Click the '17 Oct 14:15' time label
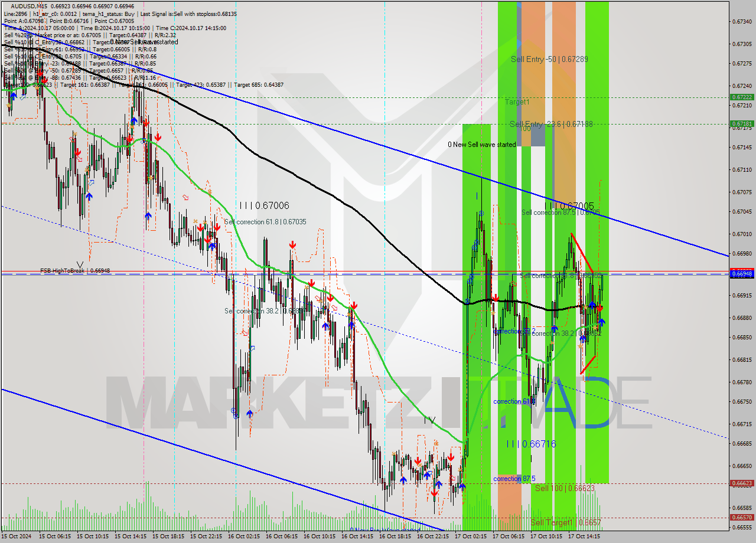 [584, 537]
